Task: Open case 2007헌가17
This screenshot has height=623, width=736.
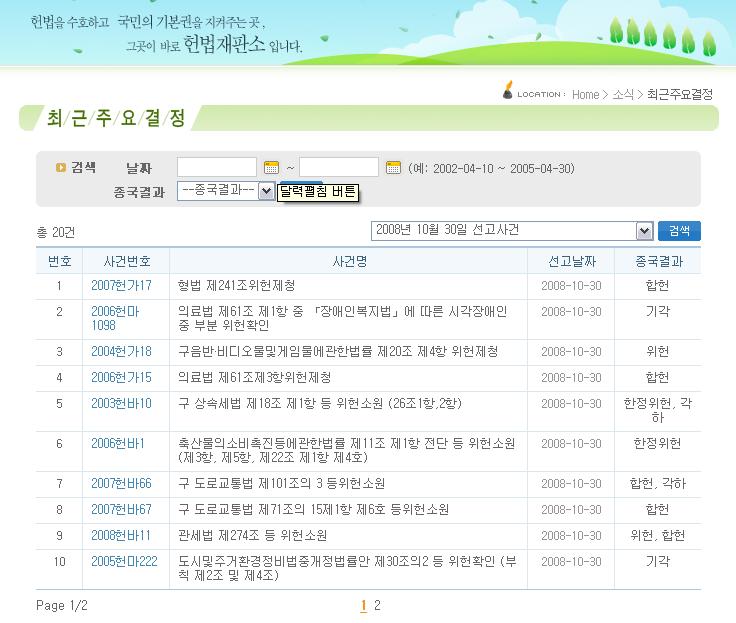Action: click(x=121, y=285)
